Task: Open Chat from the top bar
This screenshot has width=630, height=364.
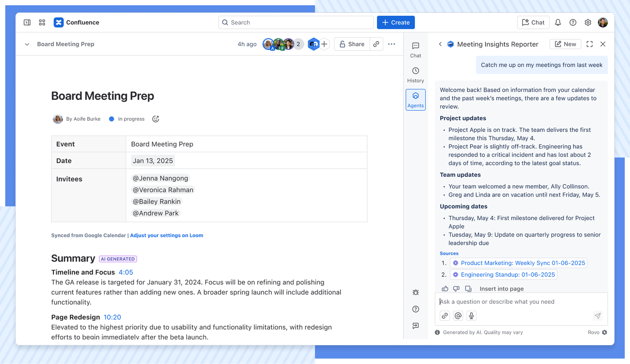Action: 533,22
